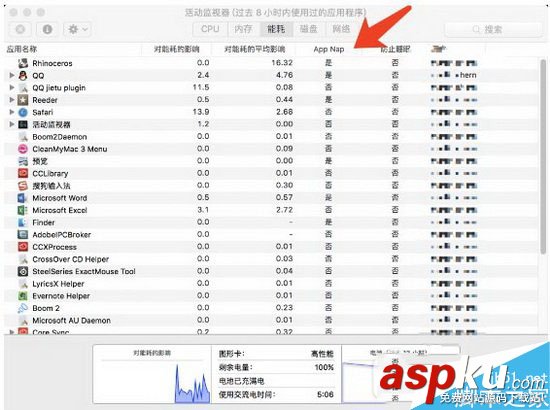Click the quit process toolbar button
Viewport: 550px width, 410px height.
20,29
